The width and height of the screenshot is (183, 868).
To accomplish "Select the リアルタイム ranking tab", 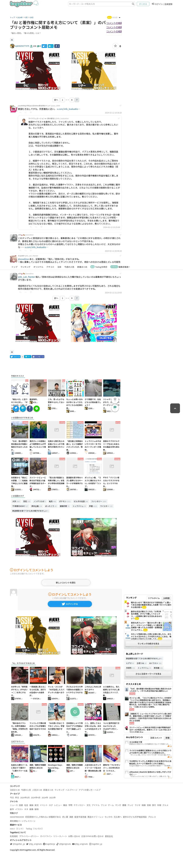I will click(154, 598).
